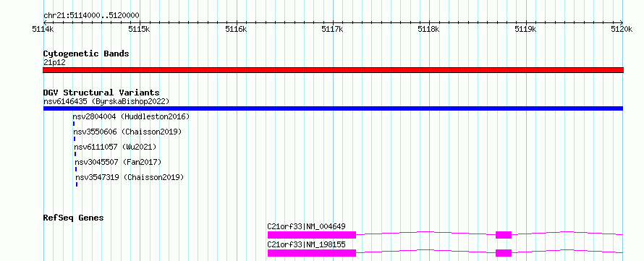The height and width of the screenshot is (261, 644).
Task: Click the 5115k ruler tick label
Action: (140, 29)
